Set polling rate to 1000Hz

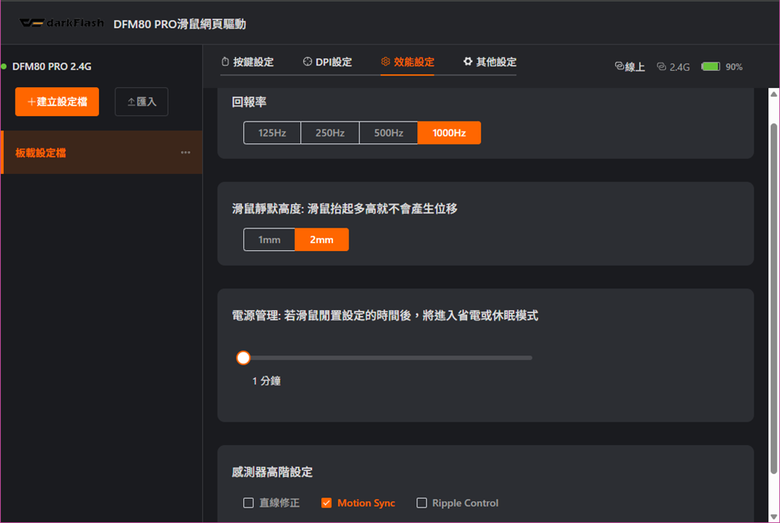tap(449, 133)
